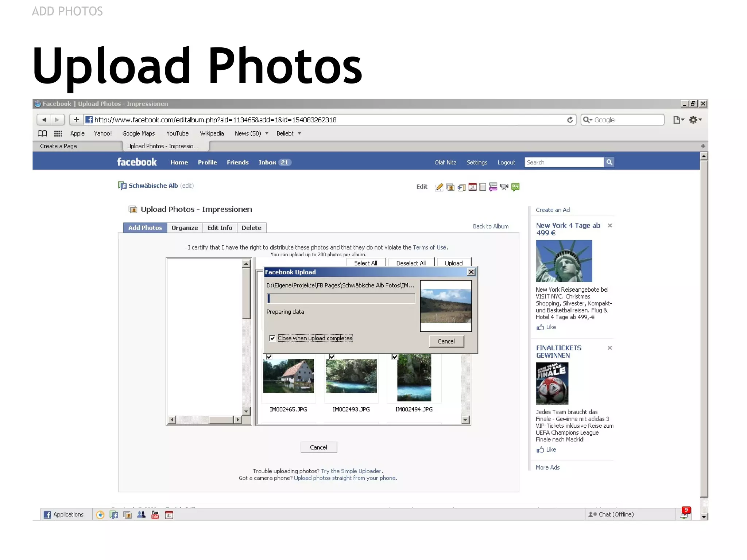This screenshot has height=560, width=747.
Task: Open the Top Sites grid icon
Action: [58, 133]
